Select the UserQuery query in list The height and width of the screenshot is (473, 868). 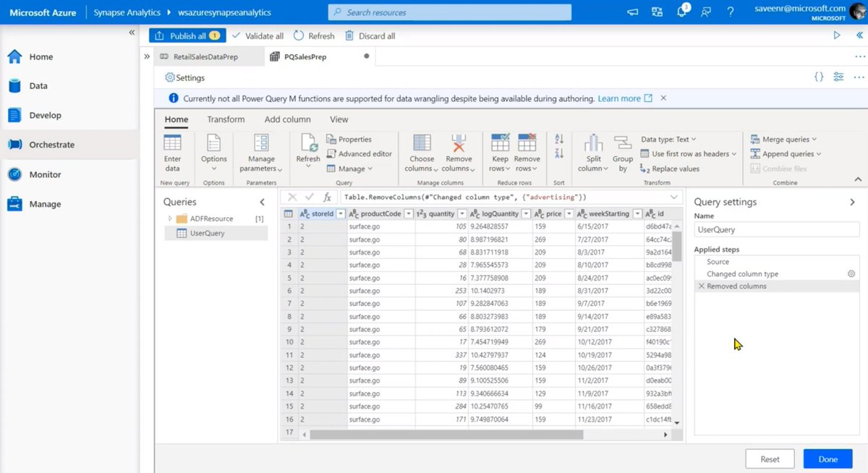pyautogui.click(x=216, y=233)
